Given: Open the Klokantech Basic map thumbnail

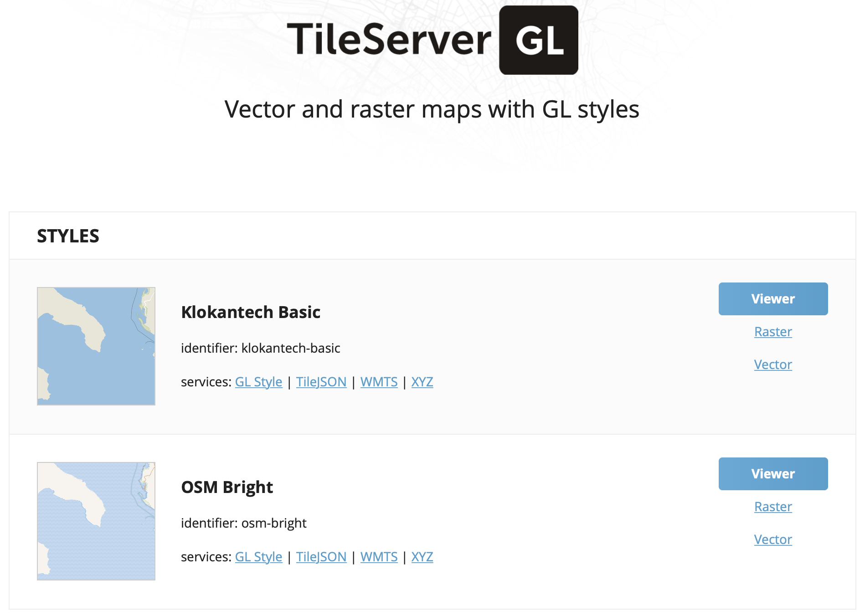Looking at the screenshot, I should click(96, 346).
